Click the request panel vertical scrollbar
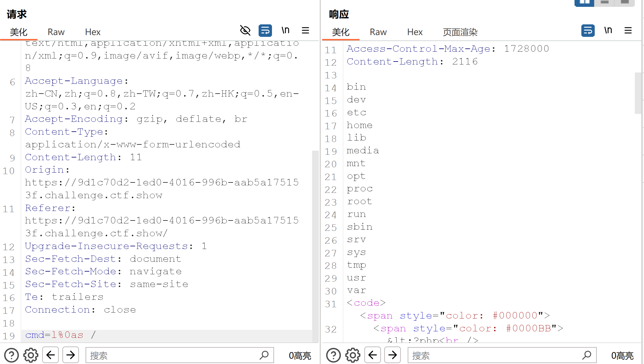644x364 pixels. pos(315,246)
